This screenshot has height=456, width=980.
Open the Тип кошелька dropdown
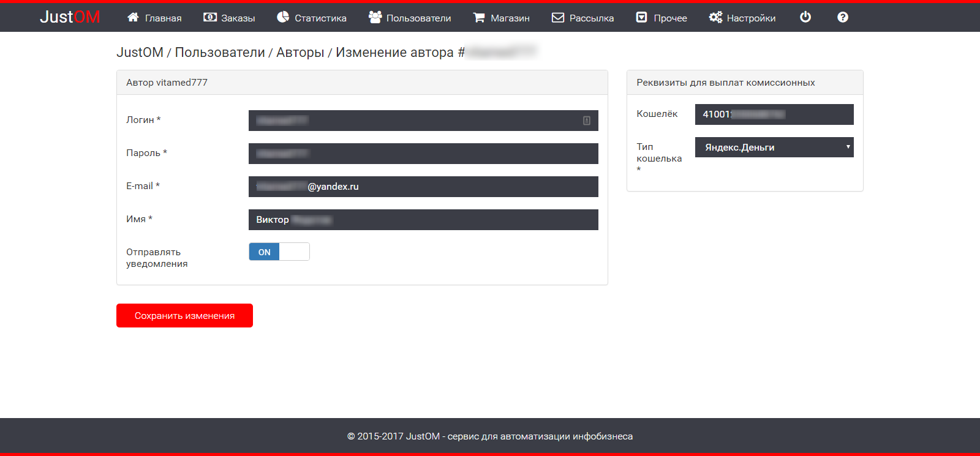tap(774, 147)
